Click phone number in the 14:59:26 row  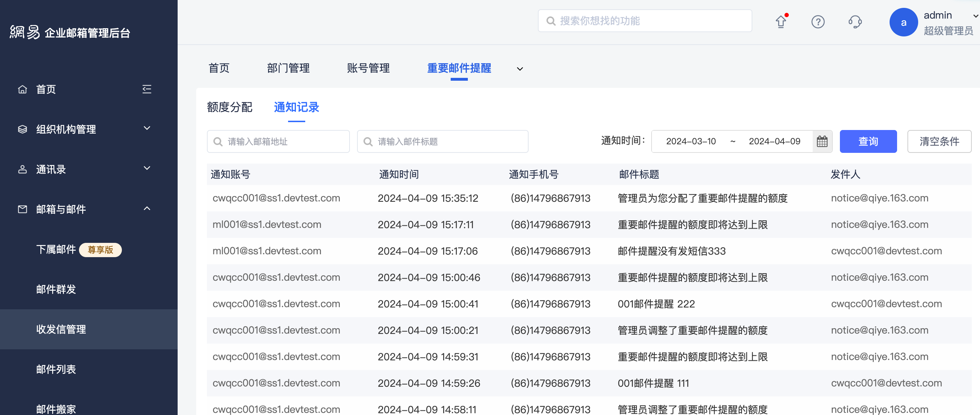550,383
